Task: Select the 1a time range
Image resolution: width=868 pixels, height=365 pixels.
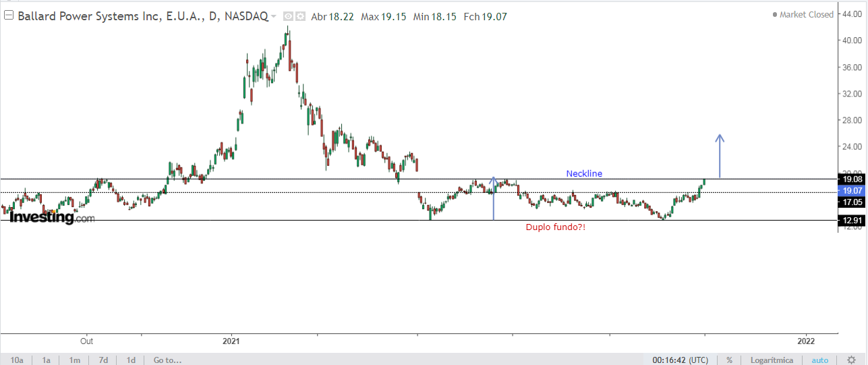Action: [x=46, y=360]
